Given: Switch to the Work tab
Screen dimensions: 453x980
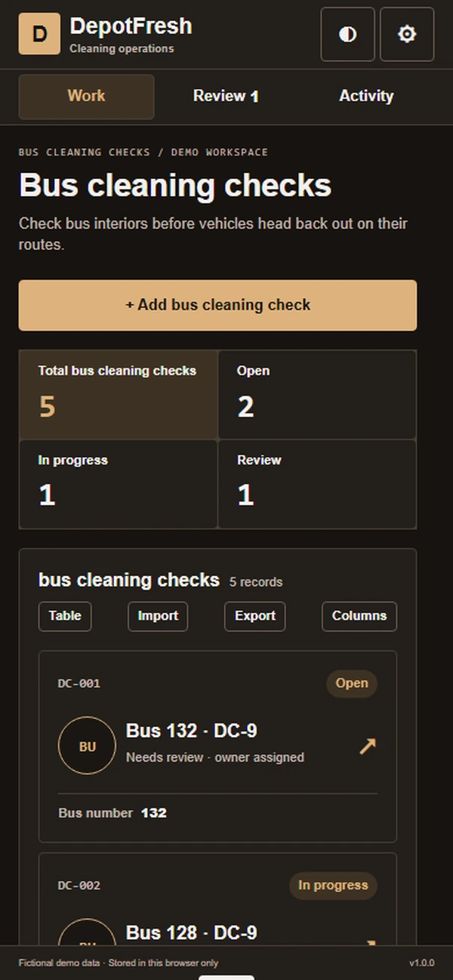Looking at the screenshot, I should point(86,96).
